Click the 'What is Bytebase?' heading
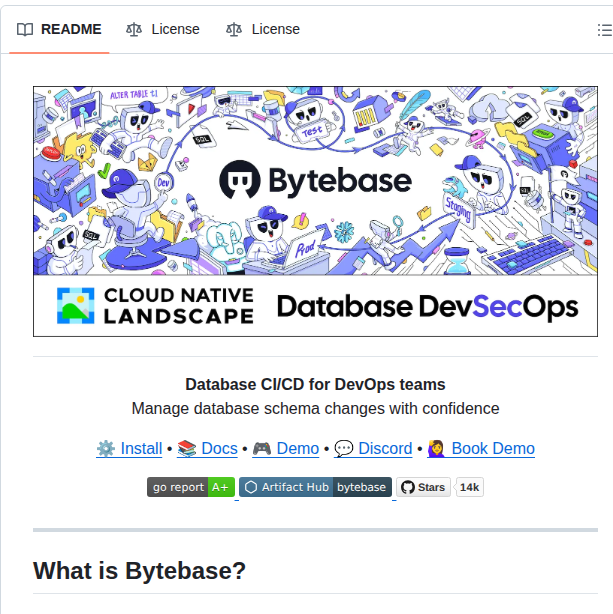The height and width of the screenshot is (614, 613). pos(139,571)
